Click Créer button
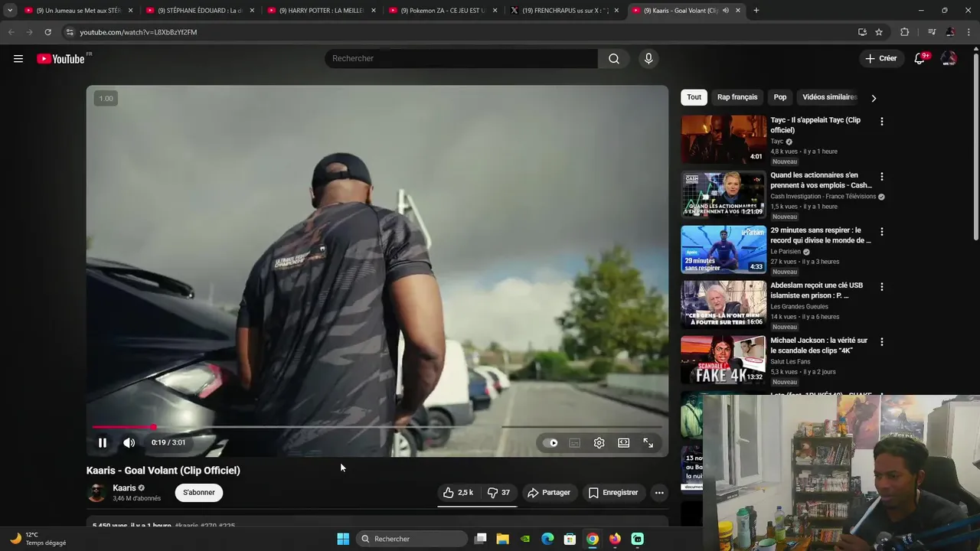The height and width of the screenshot is (551, 980). coord(880,59)
